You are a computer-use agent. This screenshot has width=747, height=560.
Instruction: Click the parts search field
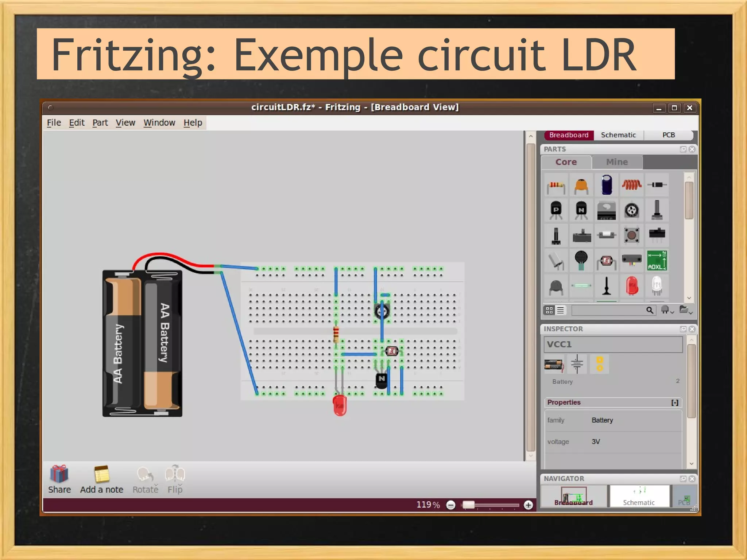pos(608,310)
